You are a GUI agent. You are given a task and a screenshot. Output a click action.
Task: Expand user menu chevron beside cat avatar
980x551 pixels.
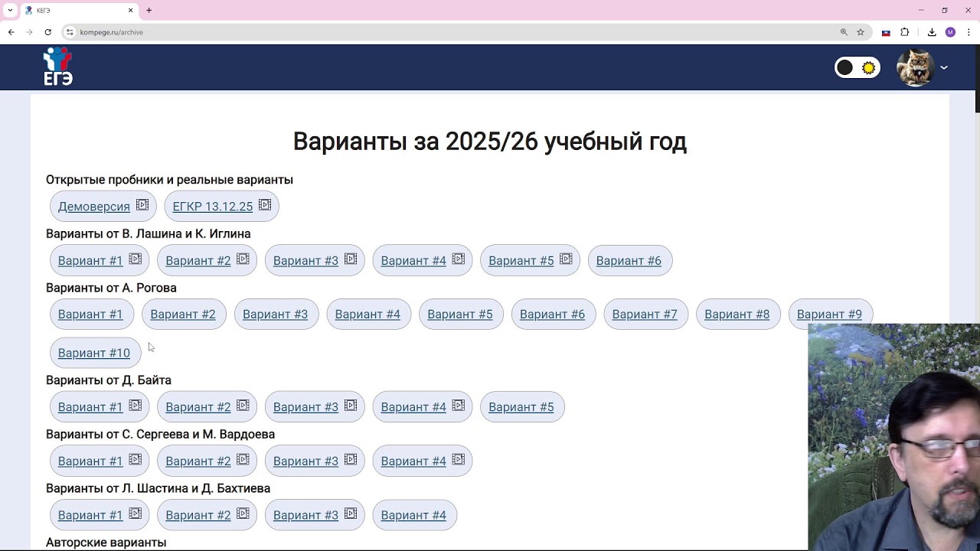(x=944, y=67)
